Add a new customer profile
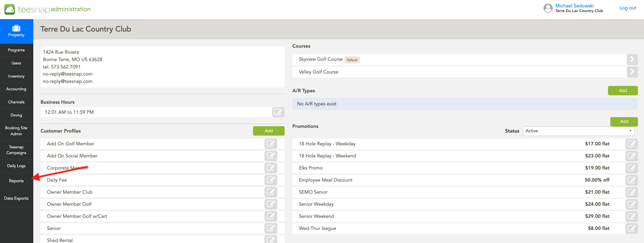Screen dimensions: 644x243 tap(269, 131)
